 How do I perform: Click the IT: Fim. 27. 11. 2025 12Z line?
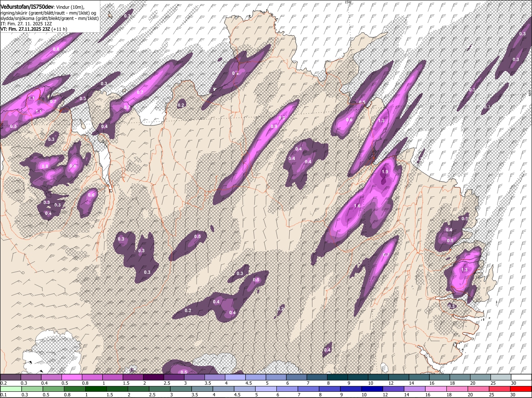pyautogui.click(x=26, y=24)
